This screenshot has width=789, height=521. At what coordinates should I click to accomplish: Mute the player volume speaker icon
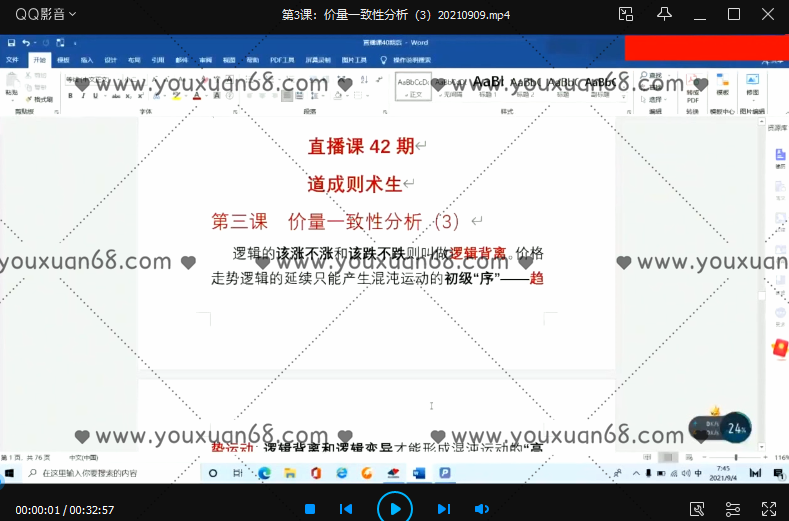(482, 509)
